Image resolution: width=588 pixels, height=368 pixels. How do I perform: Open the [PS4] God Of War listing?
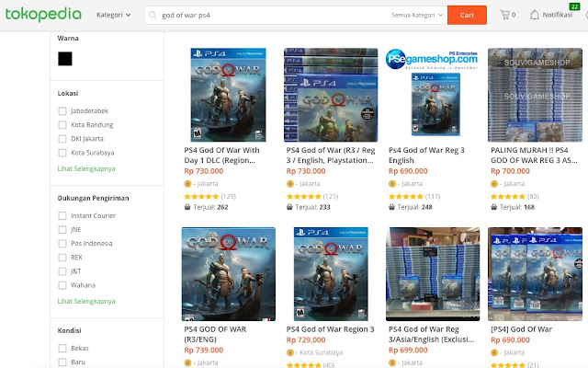point(521,329)
